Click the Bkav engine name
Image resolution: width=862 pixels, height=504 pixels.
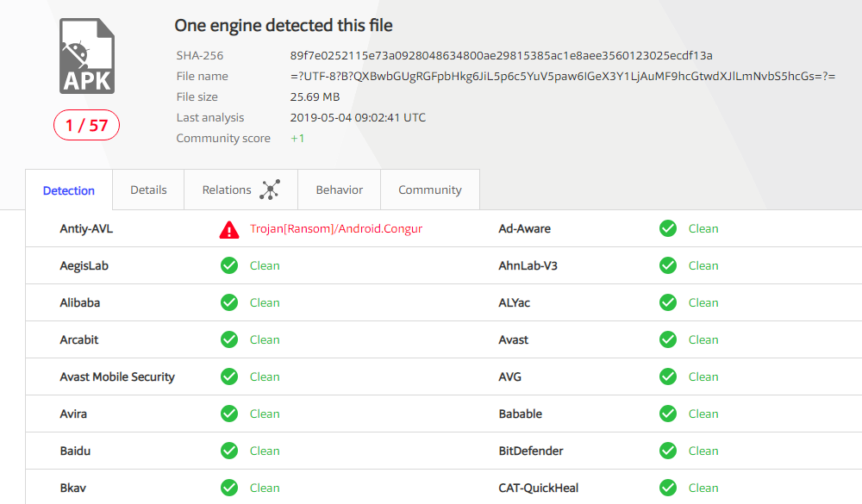72,488
